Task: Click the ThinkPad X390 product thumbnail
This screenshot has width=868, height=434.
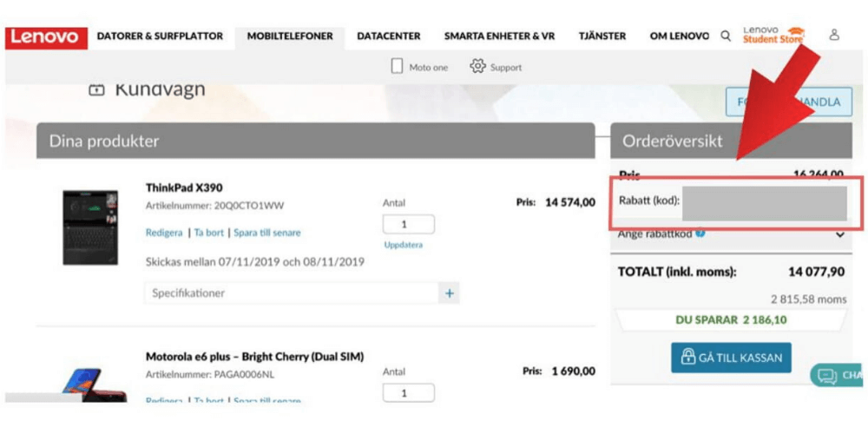Action: pos(90,227)
